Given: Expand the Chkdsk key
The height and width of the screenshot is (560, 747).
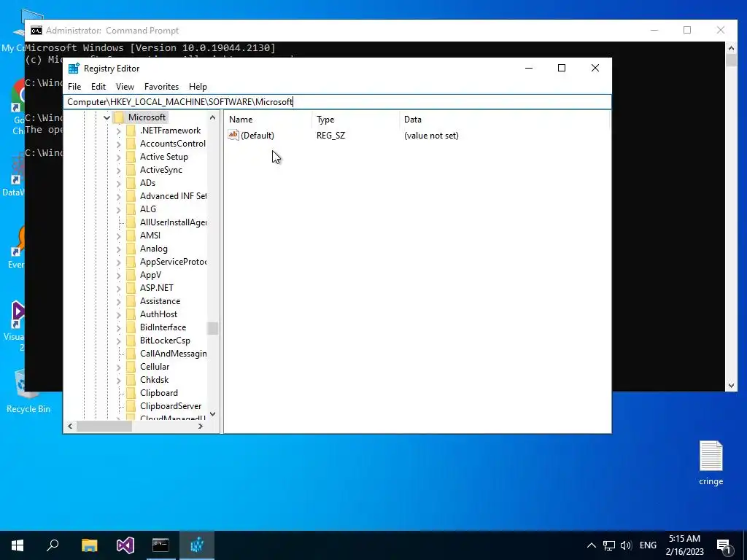Looking at the screenshot, I should click(x=119, y=380).
